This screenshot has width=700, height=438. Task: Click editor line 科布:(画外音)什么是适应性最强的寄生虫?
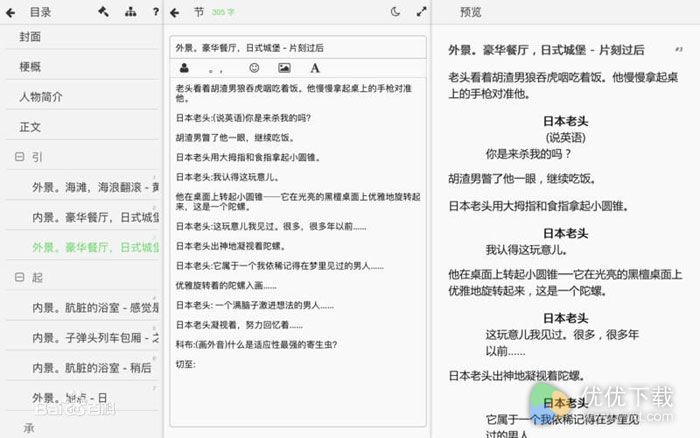point(256,345)
